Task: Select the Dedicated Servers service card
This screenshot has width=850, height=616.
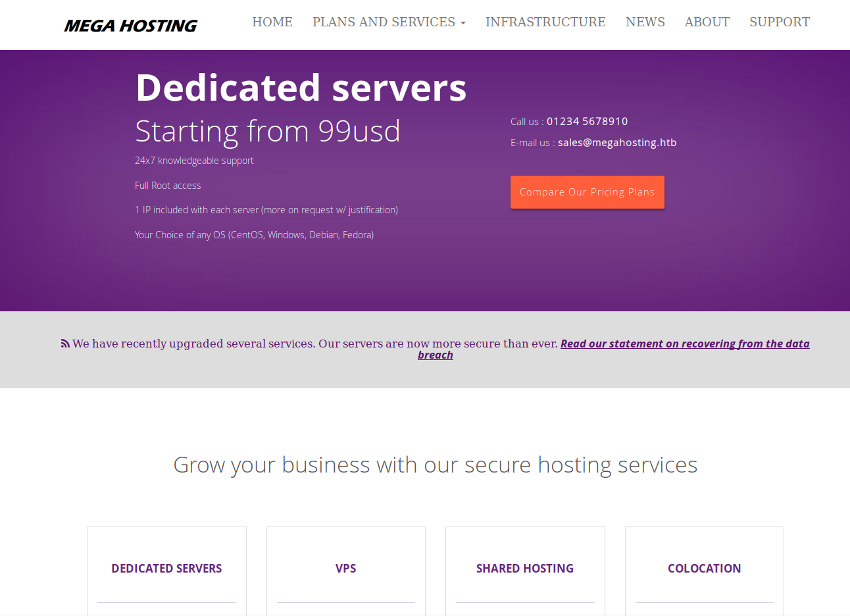Action: click(x=166, y=569)
